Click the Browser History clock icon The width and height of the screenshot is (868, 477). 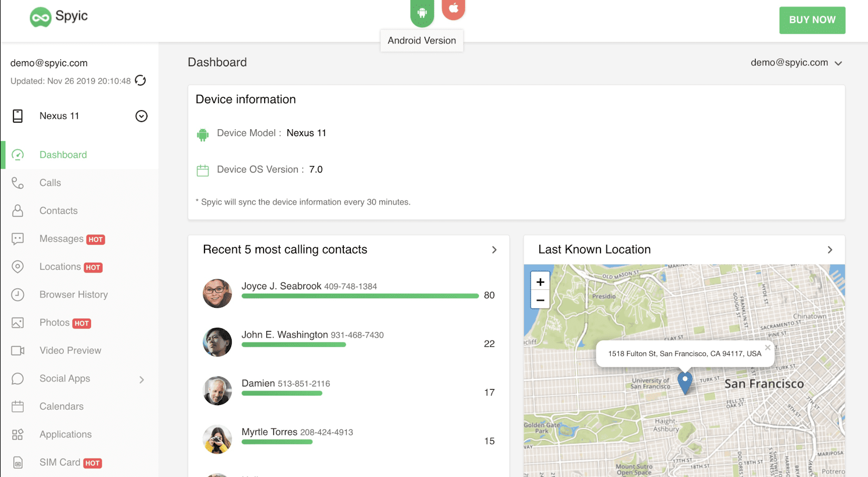pos(18,295)
